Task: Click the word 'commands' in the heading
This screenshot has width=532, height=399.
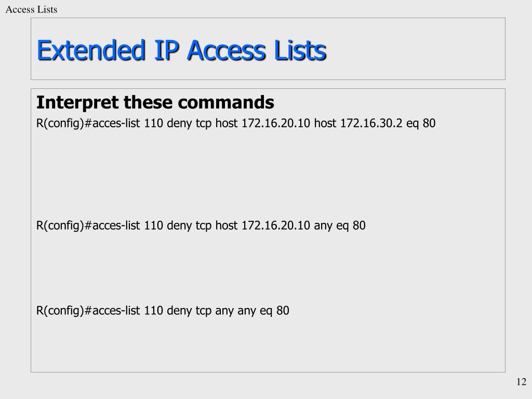Action: (x=226, y=102)
